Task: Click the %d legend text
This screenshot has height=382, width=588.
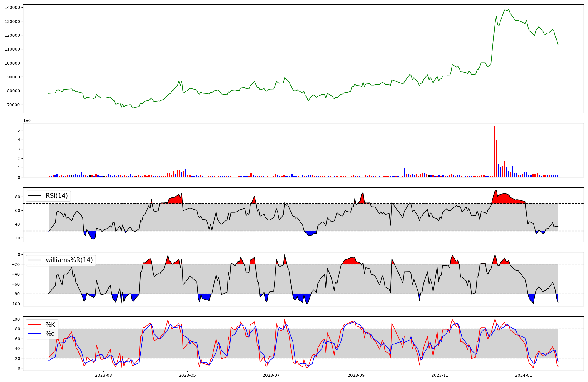Action: pyautogui.click(x=50, y=334)
